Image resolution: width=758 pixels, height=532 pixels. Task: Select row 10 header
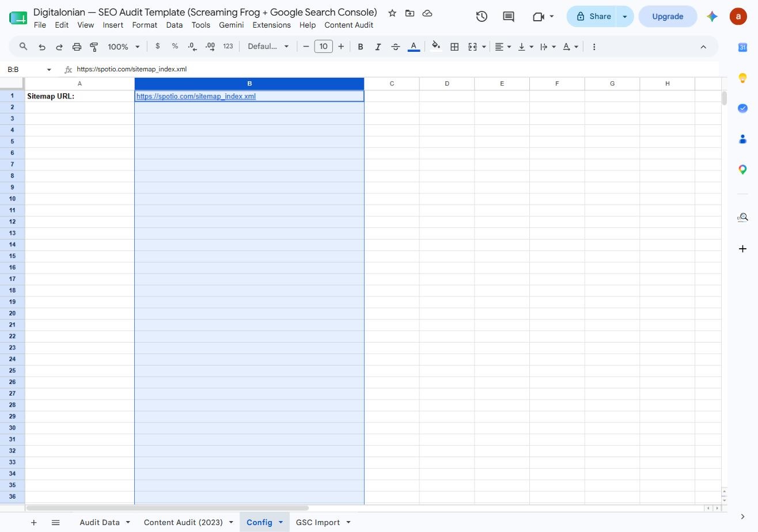[x=12, y=199]
